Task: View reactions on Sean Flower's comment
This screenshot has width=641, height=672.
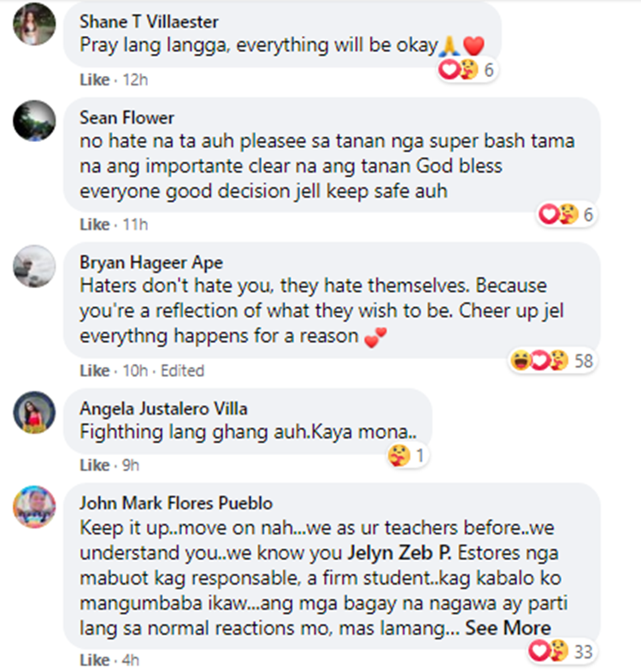Action: click(x=567, y=214)
